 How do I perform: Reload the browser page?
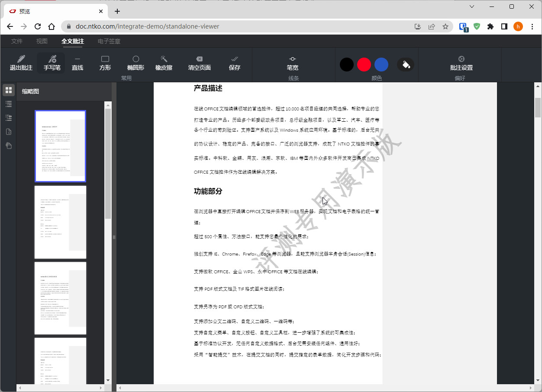pyautogui.click(x=38, y=26)
